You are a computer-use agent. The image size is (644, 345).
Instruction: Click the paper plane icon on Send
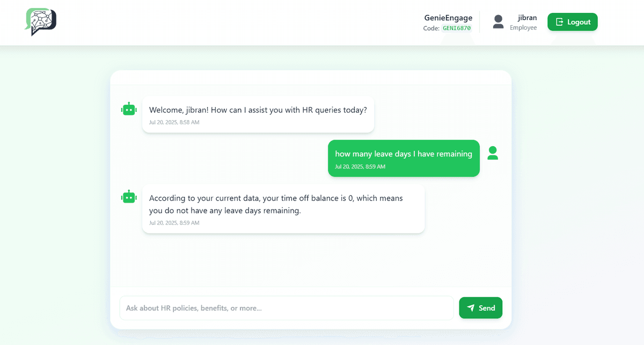click(x=471, y=308)
